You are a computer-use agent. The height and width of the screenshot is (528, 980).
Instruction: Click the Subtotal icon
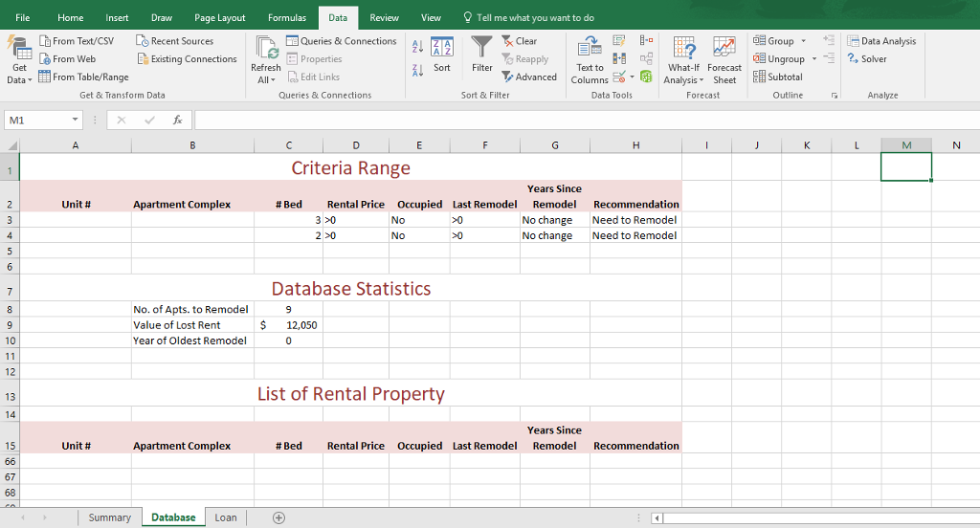pos(778,77)
